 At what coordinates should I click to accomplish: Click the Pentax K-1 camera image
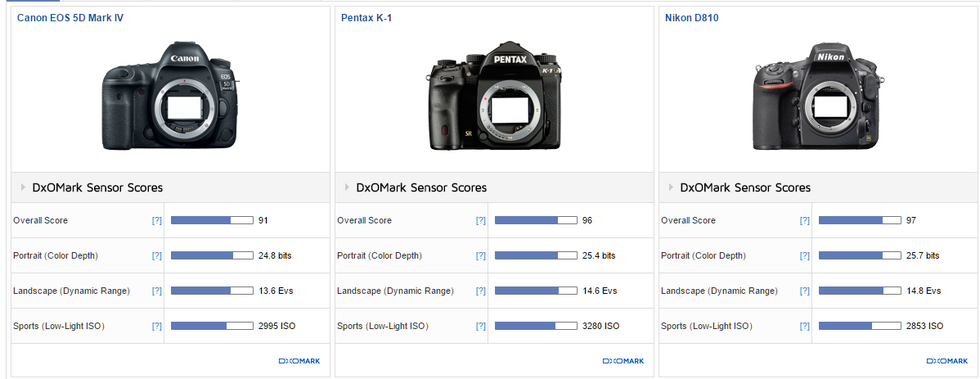click(x=494, y=96)
